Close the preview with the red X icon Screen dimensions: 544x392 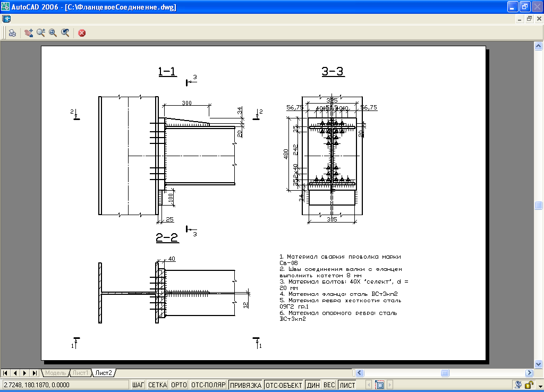click(82, 33)
